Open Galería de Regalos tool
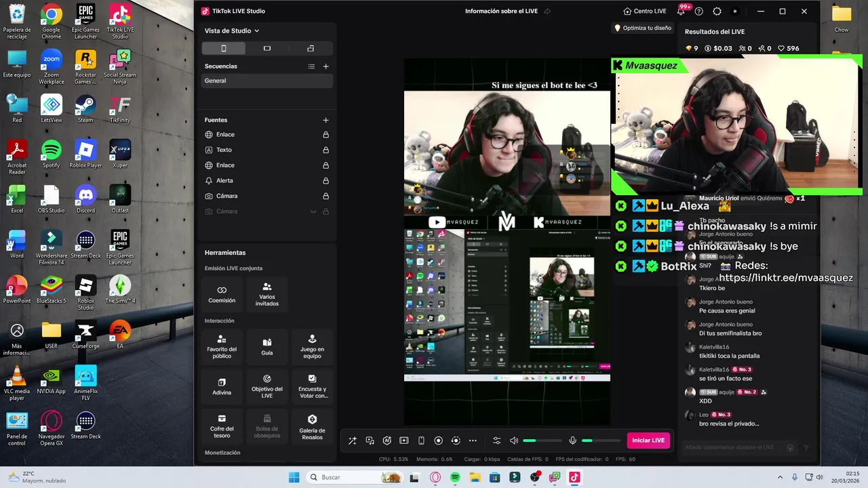Viewport: 868px width, 488px height. coord(312,426)
